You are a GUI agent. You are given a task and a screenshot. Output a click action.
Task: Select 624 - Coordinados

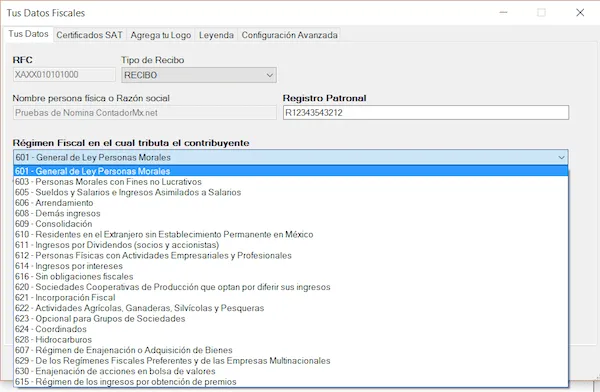291,329
